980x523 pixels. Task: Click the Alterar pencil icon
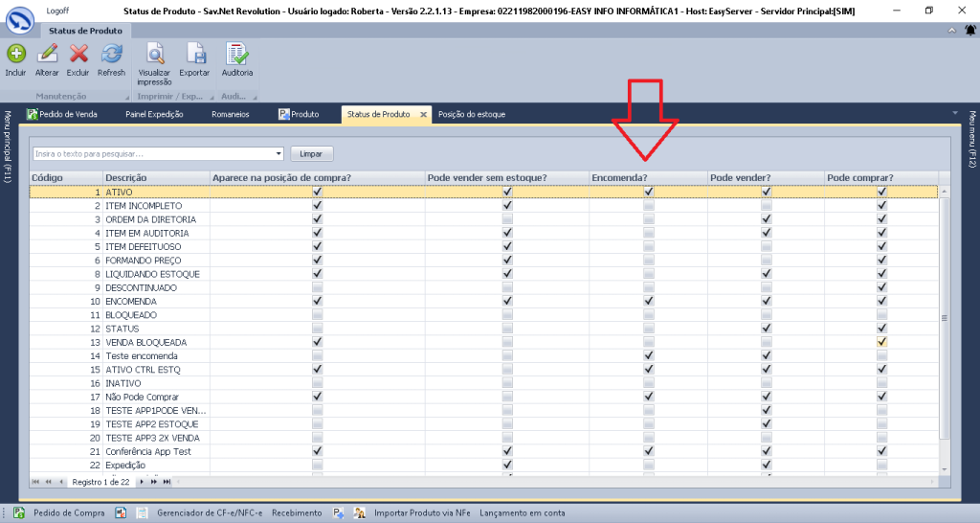point(47,56)
